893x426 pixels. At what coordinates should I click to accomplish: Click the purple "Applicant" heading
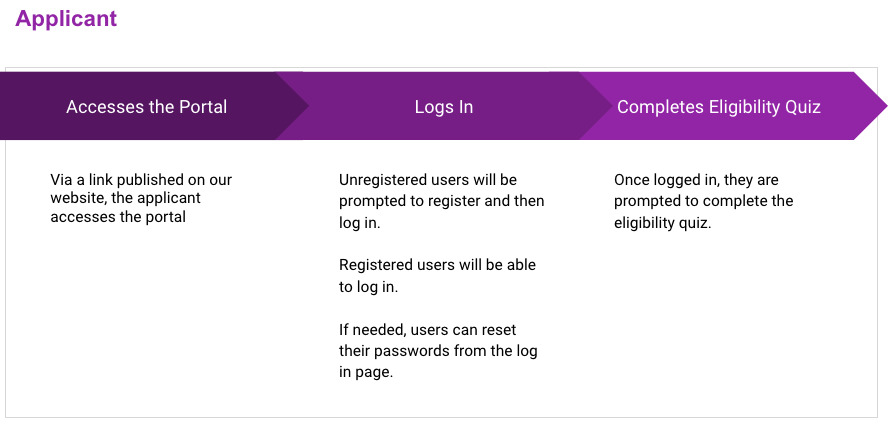(x=66, y=19)
